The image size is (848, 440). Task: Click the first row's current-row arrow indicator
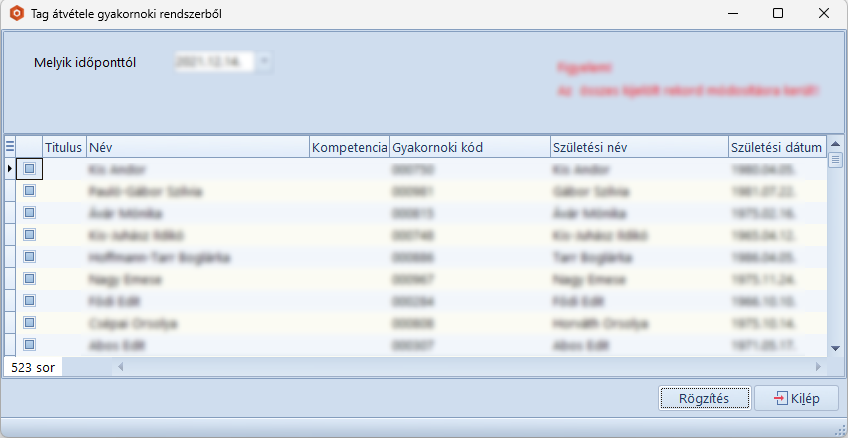[10, 169]
